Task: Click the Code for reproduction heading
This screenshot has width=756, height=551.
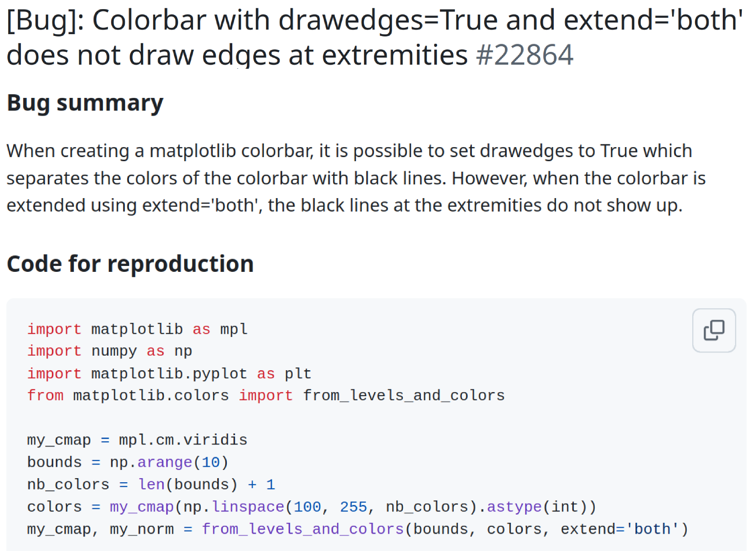Action: (130, 264)
